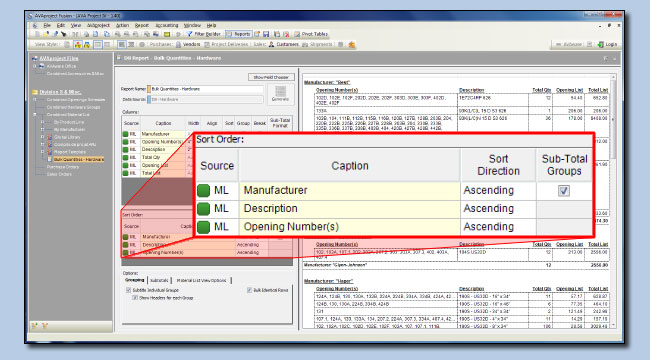Open the Customers list
The height and width of the screenshot is (360, 650).
[284, 44]
